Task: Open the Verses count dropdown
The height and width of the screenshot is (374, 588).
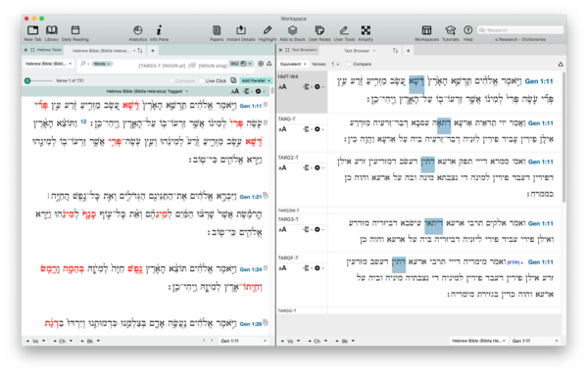Action: pyautogui.click(x=335, y=64)
